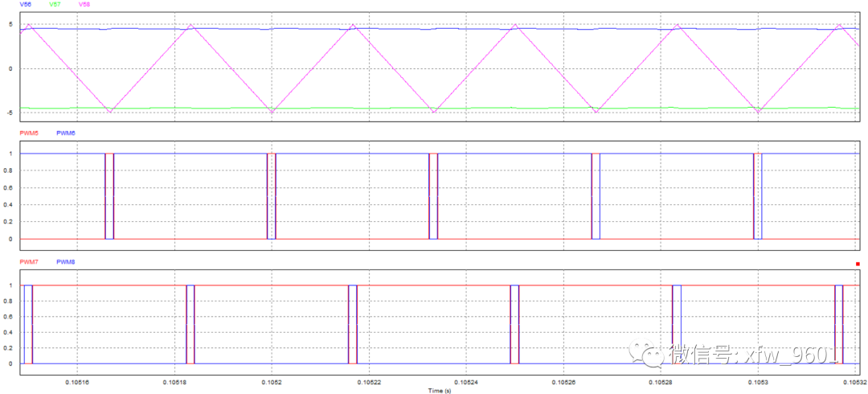
Task: Click the V58 trace label
Action: point(84,5)
